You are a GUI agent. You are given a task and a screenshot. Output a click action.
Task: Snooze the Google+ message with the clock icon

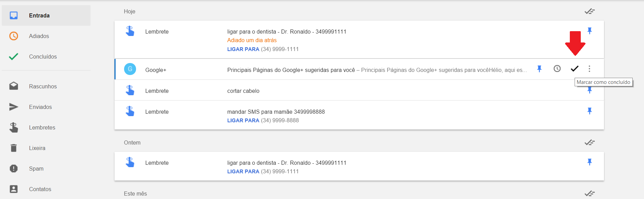(x=557, y=69)
